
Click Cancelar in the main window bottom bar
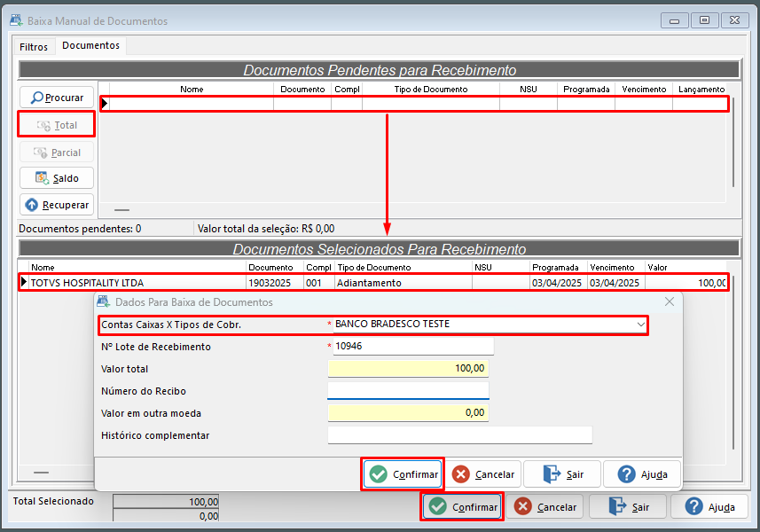[x=545, y=507]
